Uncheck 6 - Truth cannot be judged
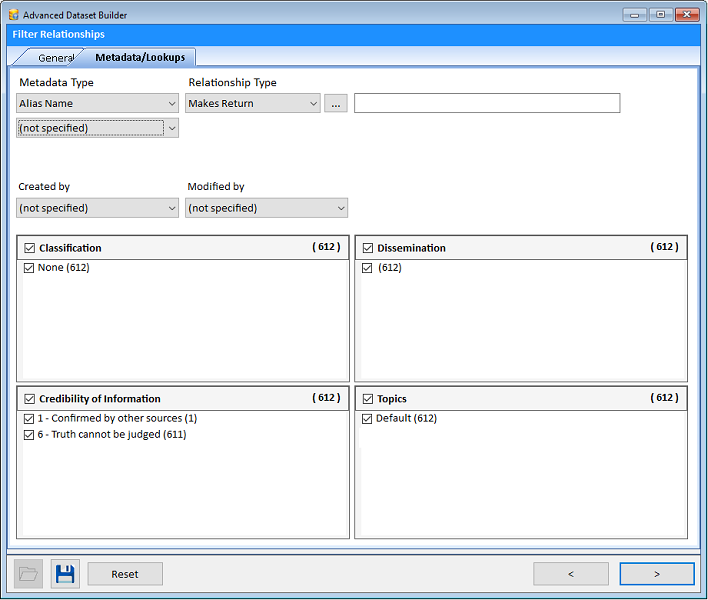The height and width of the screenshot is (600, 708). pos(29,435)
